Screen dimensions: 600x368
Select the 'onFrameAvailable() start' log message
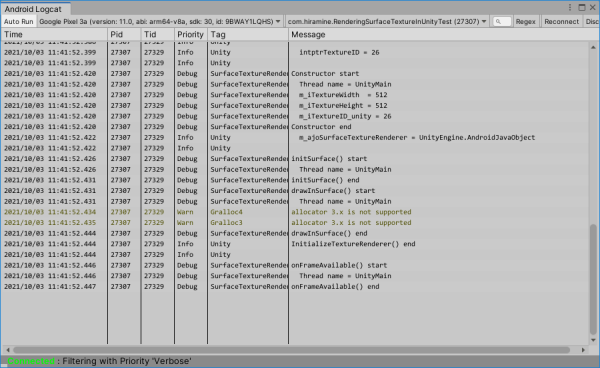[x=339, y=265]
